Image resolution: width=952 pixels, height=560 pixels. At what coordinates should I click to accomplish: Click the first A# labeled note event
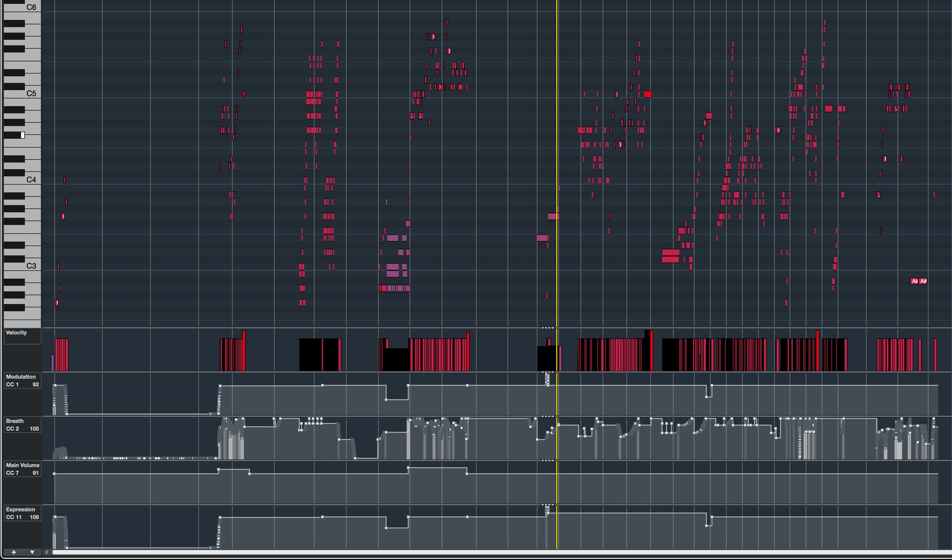click(x=914, y=281)
